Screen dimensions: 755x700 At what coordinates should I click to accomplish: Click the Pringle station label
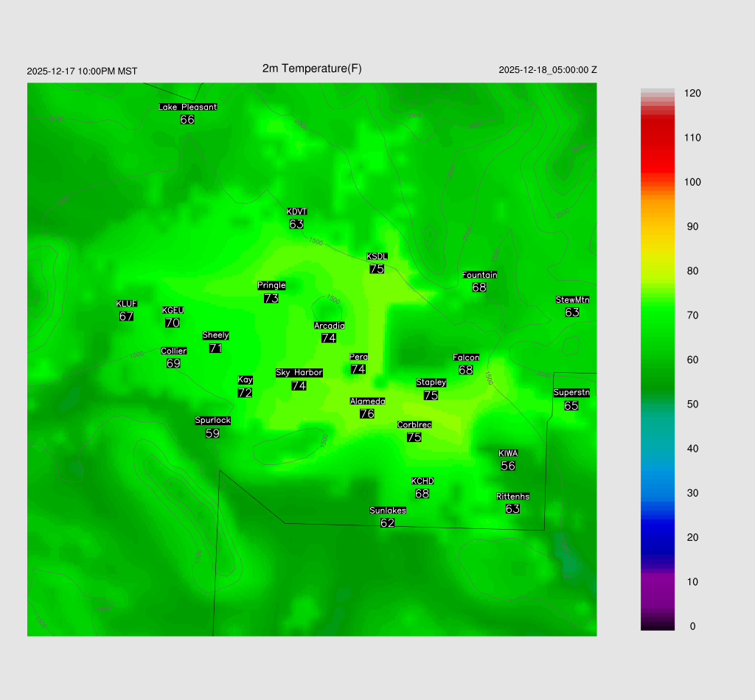[271, 285]
